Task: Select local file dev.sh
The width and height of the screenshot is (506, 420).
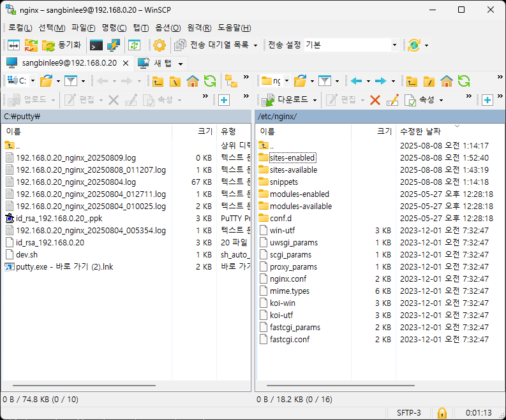Action: [x=27, y=255]
